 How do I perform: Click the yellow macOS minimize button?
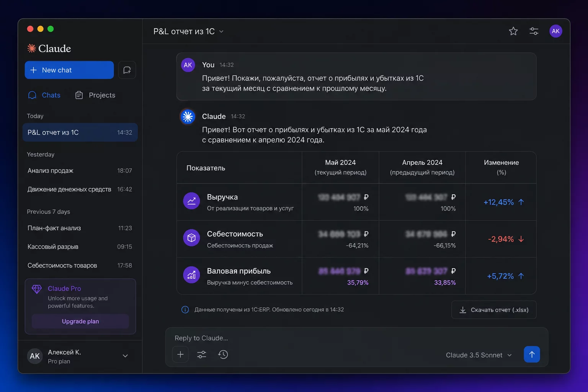[40, 29]
